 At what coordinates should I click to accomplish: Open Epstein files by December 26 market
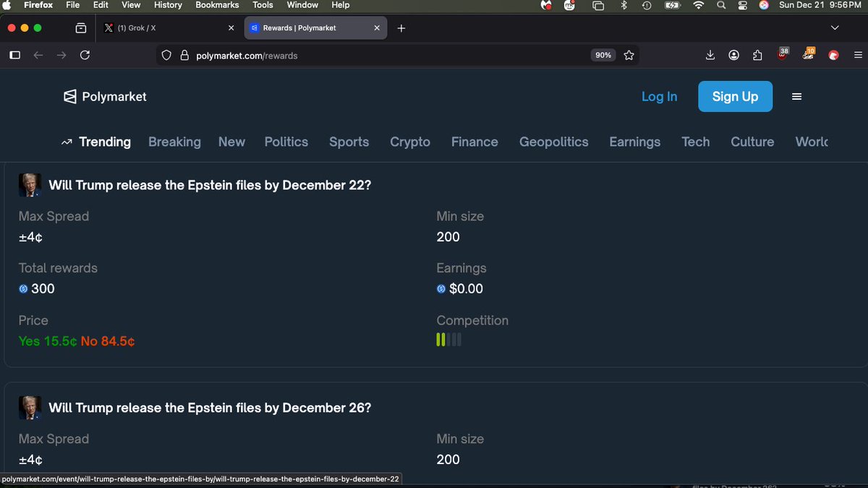[210, 408]
